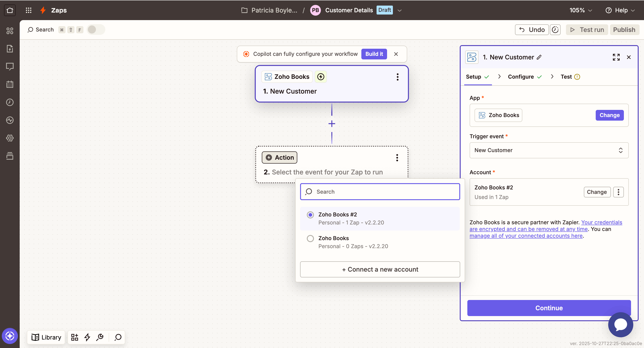Click the version history clock icon
644x348 pixels.
[x=555, y=30]
